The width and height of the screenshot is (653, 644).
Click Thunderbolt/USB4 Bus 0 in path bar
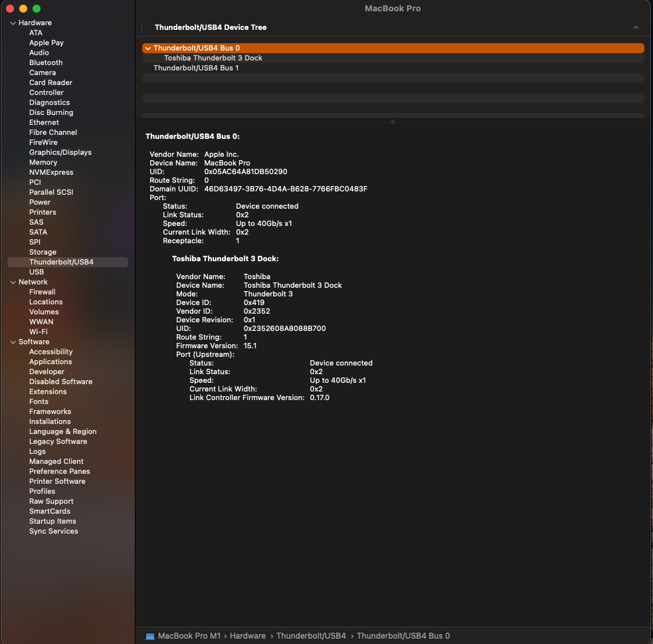point(403,636)
